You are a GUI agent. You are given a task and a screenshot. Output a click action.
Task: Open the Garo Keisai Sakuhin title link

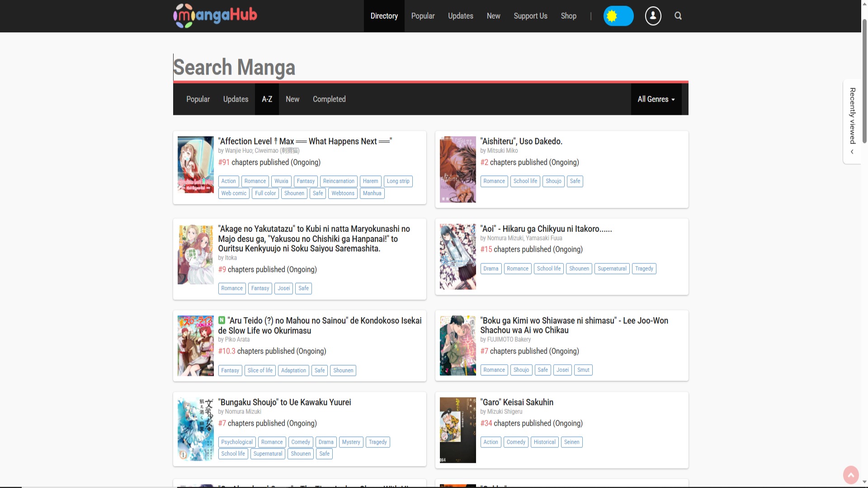tap(516, 402)
